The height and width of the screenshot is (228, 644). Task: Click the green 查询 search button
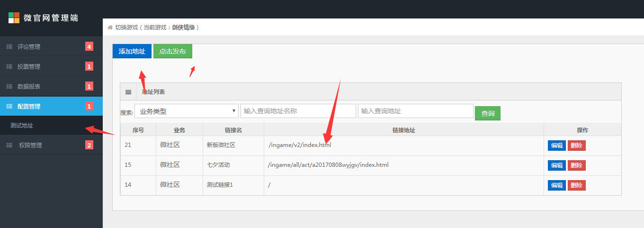pyautogui.click(x=487, y=113)
